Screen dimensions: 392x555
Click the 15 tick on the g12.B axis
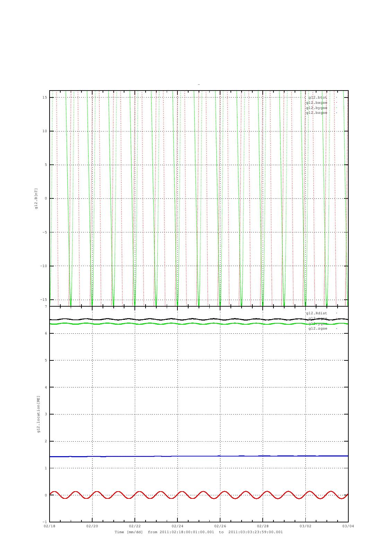(x=45, y=97)
